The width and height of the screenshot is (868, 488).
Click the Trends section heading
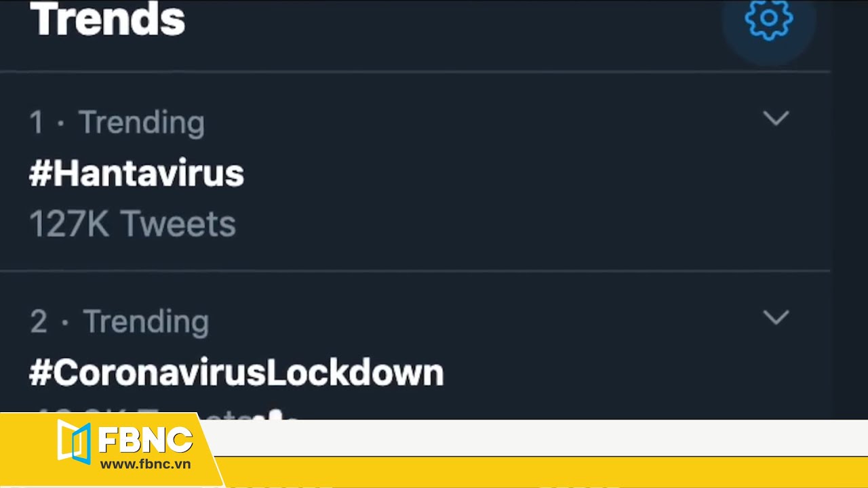click(x=108, y=19)
